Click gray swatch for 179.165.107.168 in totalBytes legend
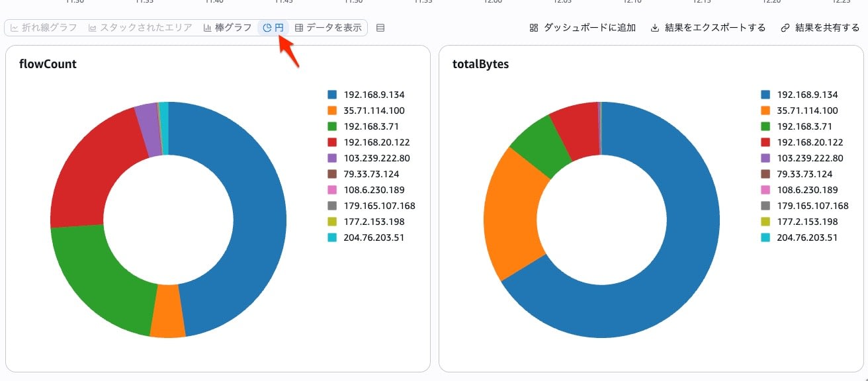868x381 pixels. point(765,206)
